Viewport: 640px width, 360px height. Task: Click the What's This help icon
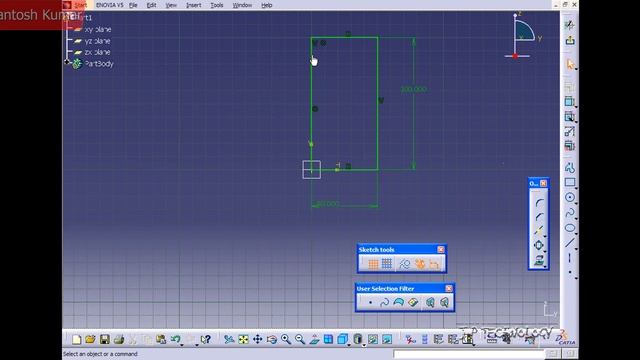206,340
